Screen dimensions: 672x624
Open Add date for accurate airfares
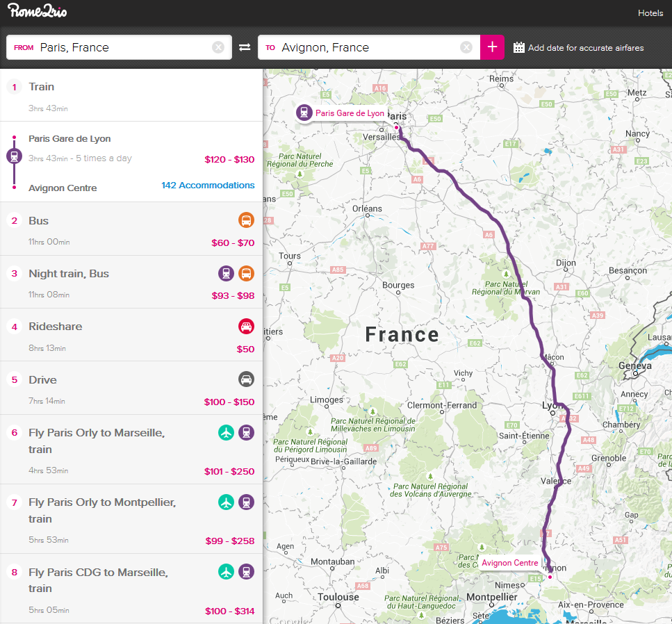click(x=585, y=47)
